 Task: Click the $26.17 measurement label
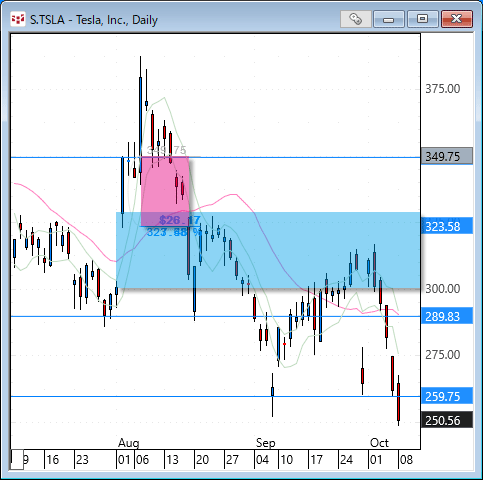tap(180, 220)
